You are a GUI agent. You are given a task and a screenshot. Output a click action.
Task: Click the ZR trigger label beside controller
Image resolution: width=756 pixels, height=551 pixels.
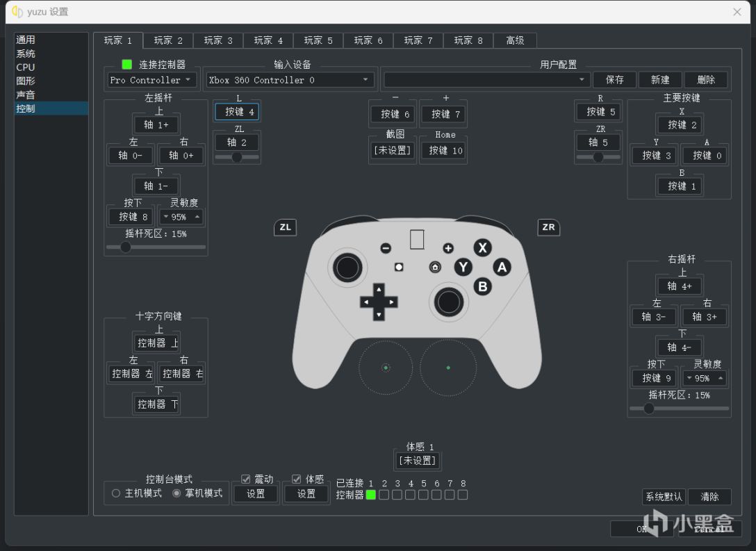[549, 227]
